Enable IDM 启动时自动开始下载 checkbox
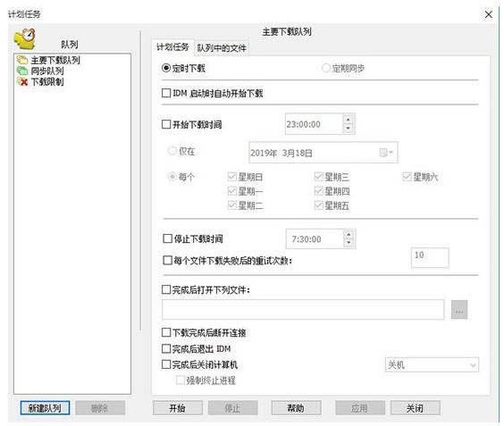The width and height of the screenshot is (504, 426). point(166,93)
